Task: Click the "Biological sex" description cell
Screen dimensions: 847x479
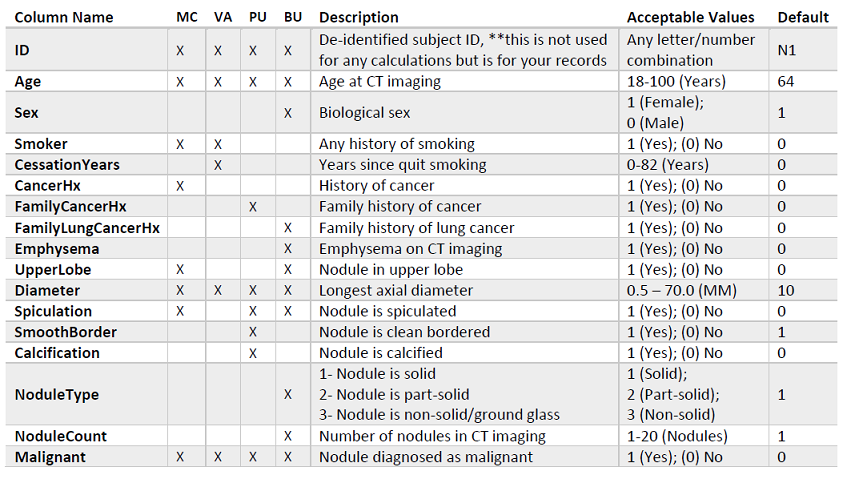Action: (x=365, y=113)
